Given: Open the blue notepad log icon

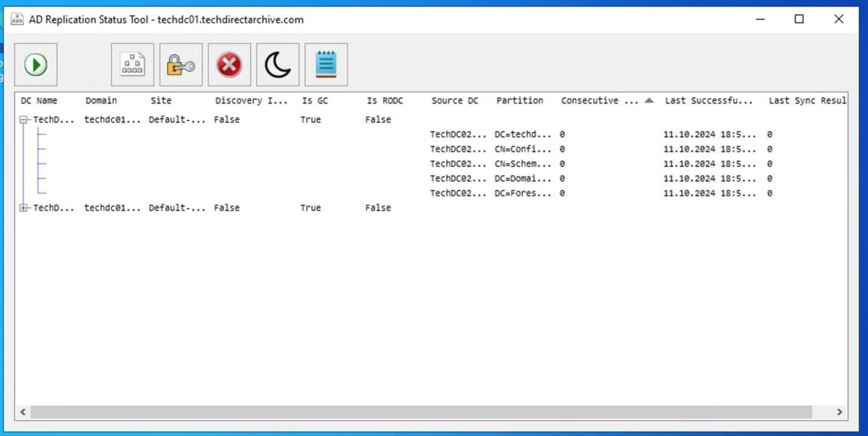Looking at the screenshot, I should (x=326, y=65).
